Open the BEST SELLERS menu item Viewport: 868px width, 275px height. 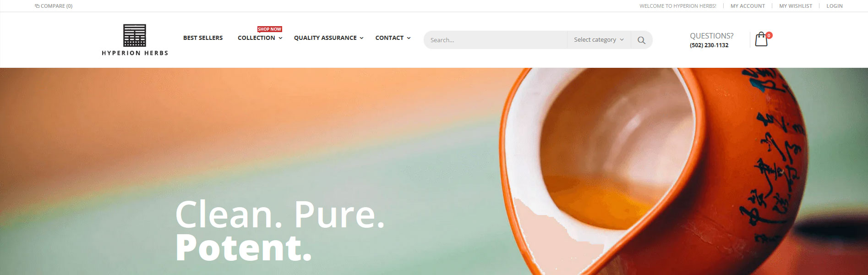[x=203, y=38]
